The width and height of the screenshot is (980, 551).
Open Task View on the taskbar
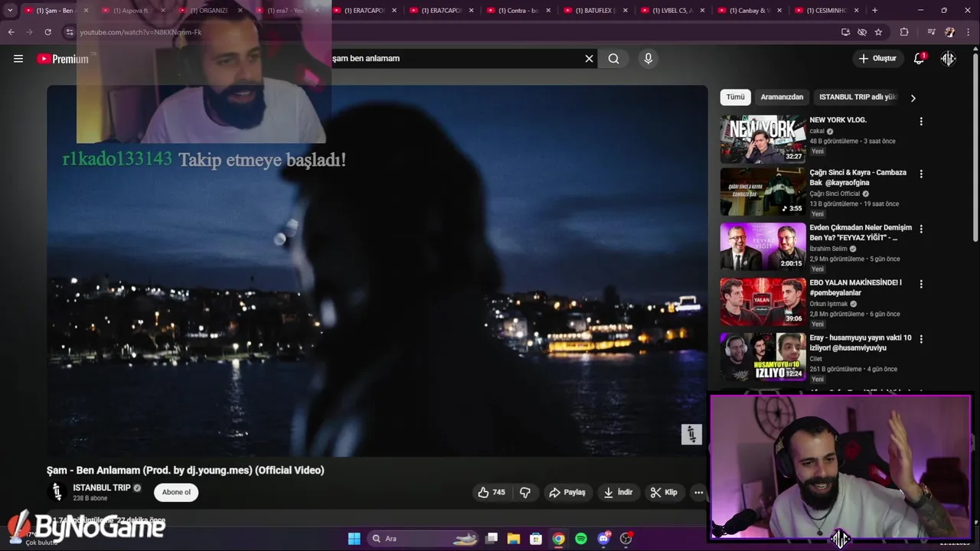point(492,539)
